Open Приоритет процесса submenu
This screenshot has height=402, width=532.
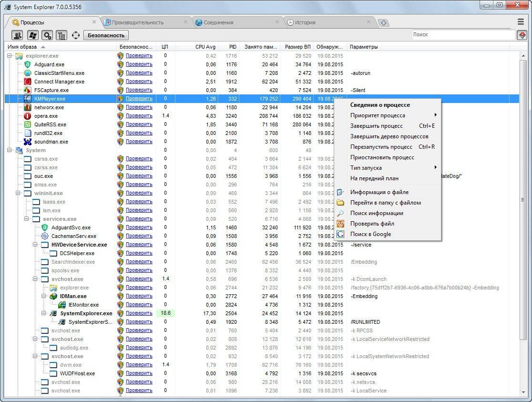tap(388, 115)
